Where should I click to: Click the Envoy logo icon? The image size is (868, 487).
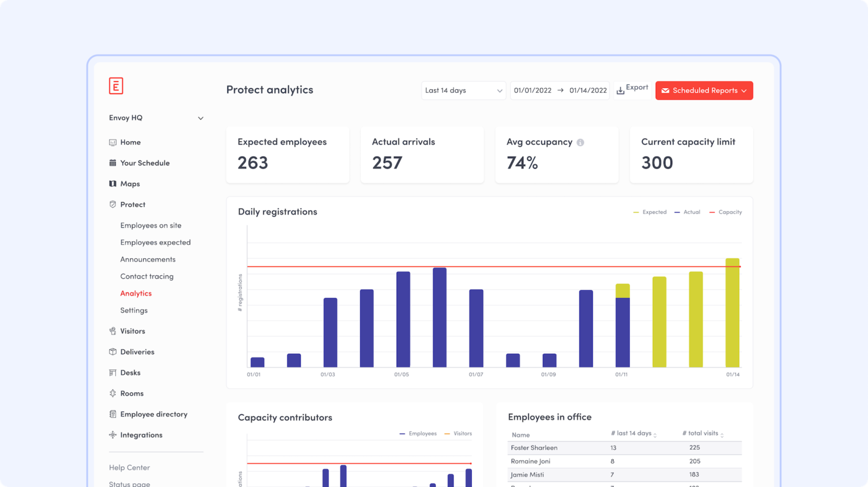pyautogui.click(x=116, y=86)
